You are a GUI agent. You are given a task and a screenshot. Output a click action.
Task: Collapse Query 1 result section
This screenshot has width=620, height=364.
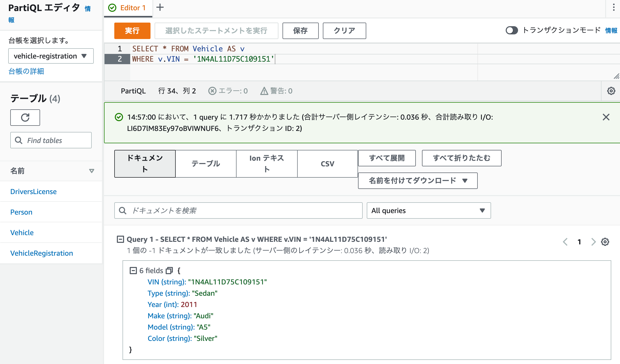pyautogui.click(x=120, y=239)
